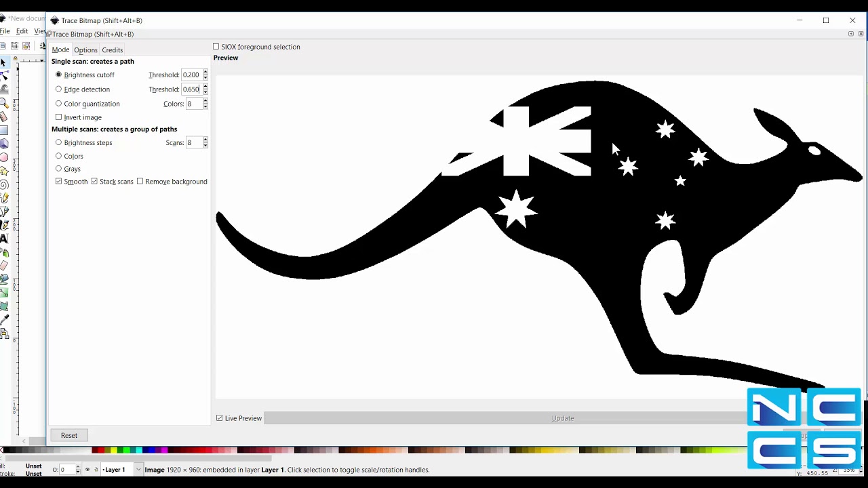Click the Scans value field

click(194, 142)
